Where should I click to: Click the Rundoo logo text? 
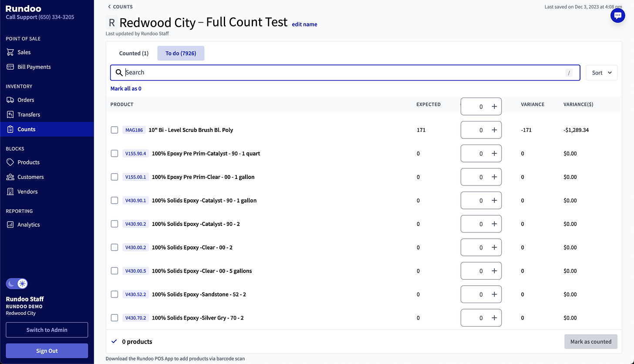[x=24, y=8]
